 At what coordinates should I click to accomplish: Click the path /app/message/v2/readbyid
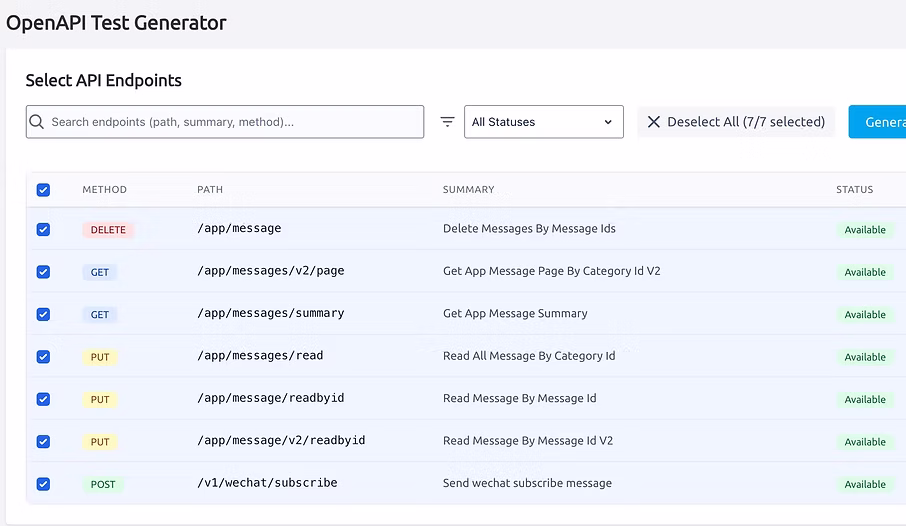tap(281, 440)
